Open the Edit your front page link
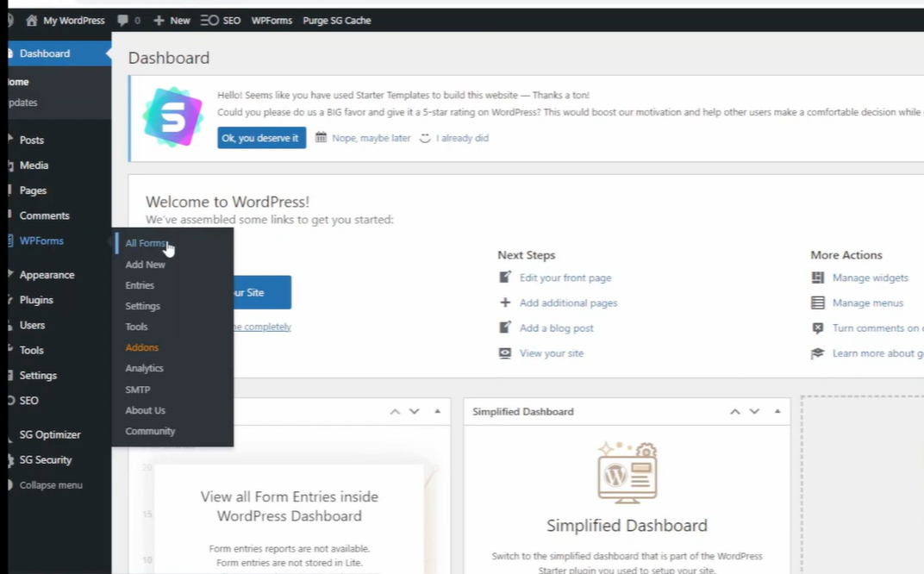The height and width of the screenshot is (574, 924). (565, 278)
